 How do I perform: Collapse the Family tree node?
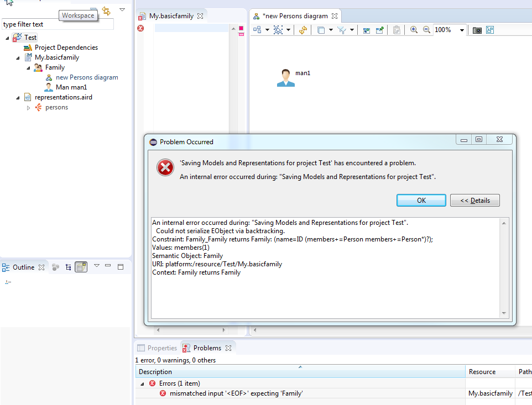point(29,68)
